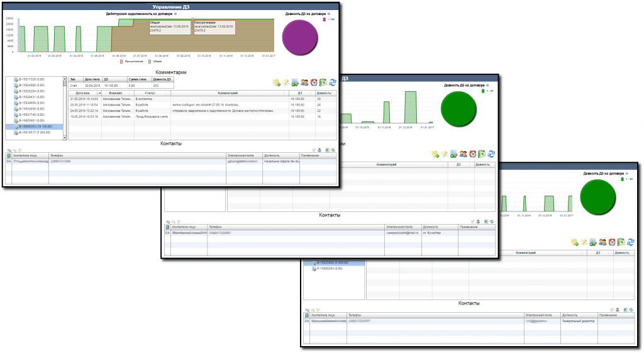
Task: Refresh icon in middle window toolbar
Action: (491, 154)
